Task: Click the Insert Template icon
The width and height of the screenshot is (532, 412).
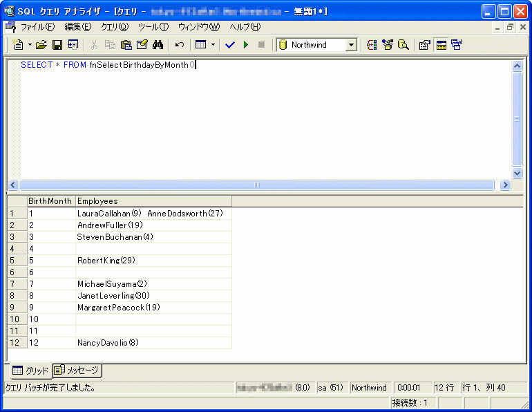Action: pos(73,45)
